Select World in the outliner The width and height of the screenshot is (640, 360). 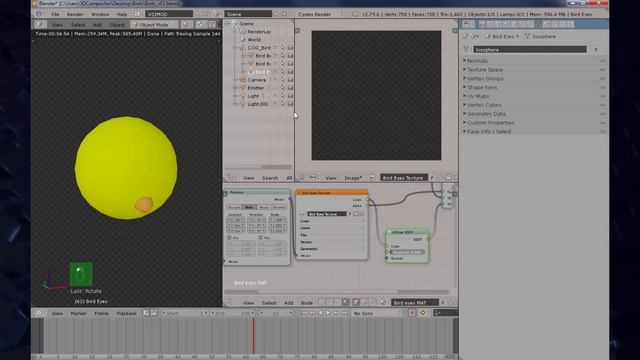[x=254, y=40]
